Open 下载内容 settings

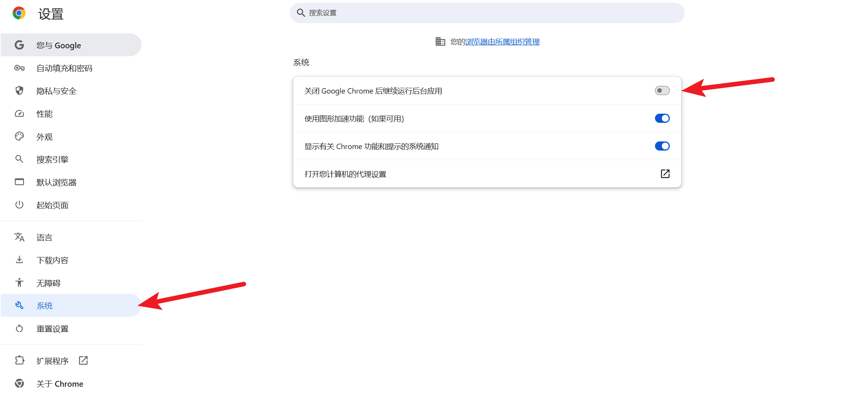tap(71, 260)
